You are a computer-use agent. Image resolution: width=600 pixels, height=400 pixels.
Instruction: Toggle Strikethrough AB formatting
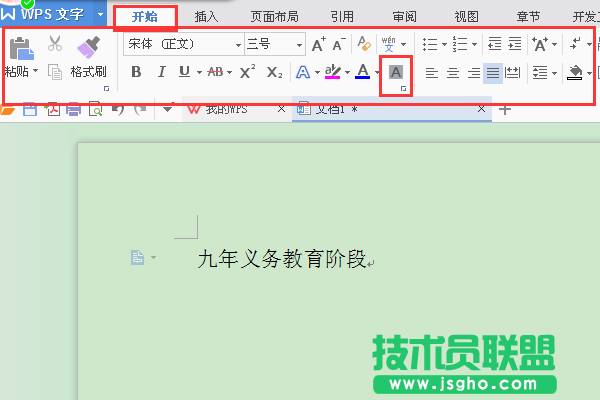pos(215,72)
